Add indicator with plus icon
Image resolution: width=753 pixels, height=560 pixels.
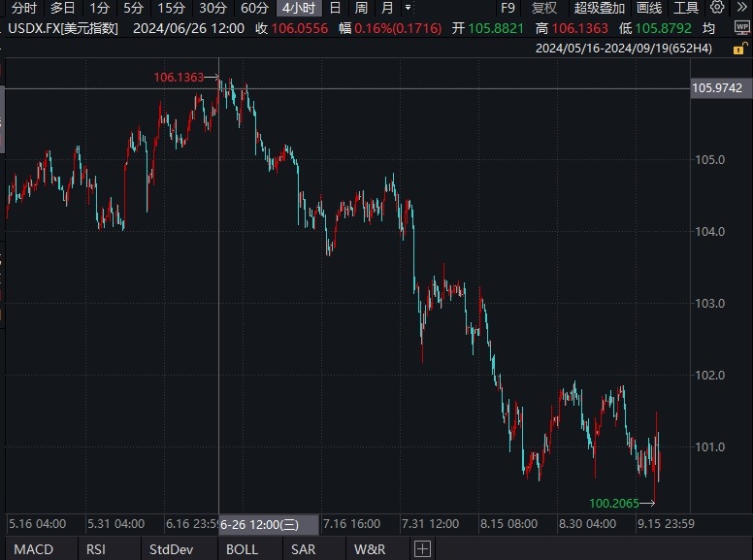pos(422,549)
